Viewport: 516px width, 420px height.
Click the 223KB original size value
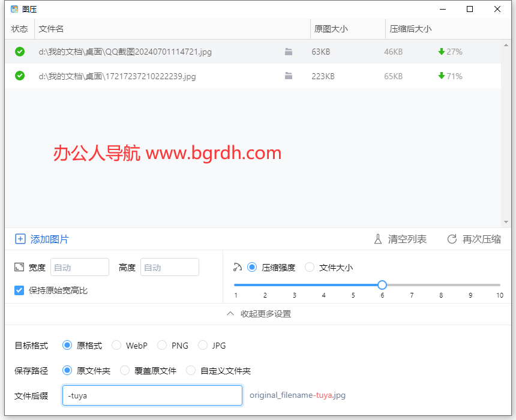323,76
